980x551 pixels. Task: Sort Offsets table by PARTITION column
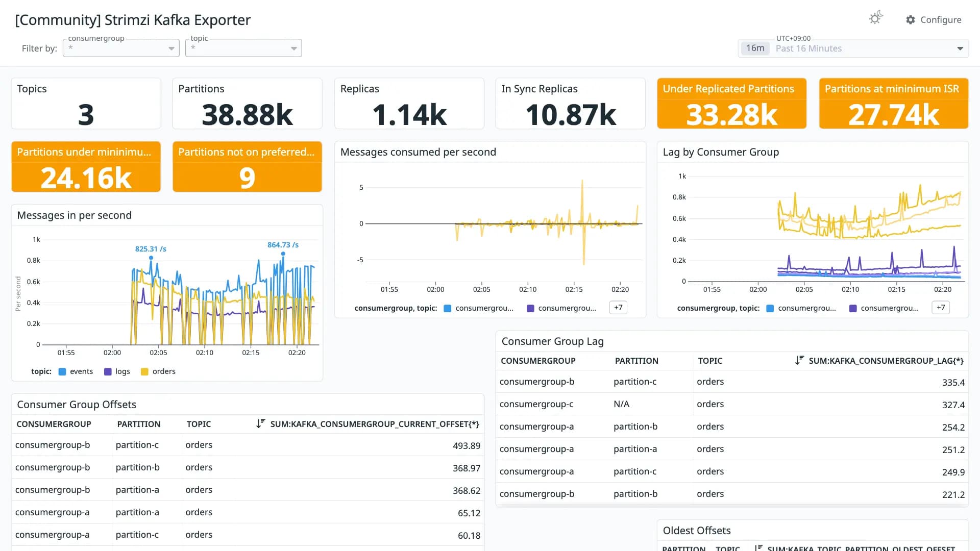[138, 424]
